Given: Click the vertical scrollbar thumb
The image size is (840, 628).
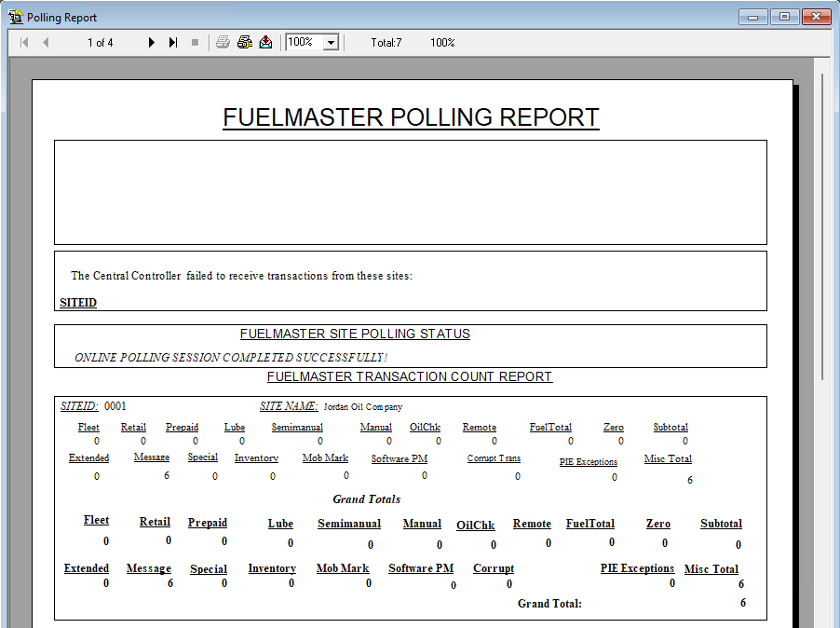Looking at the screenshot, I should click(822, 225).
